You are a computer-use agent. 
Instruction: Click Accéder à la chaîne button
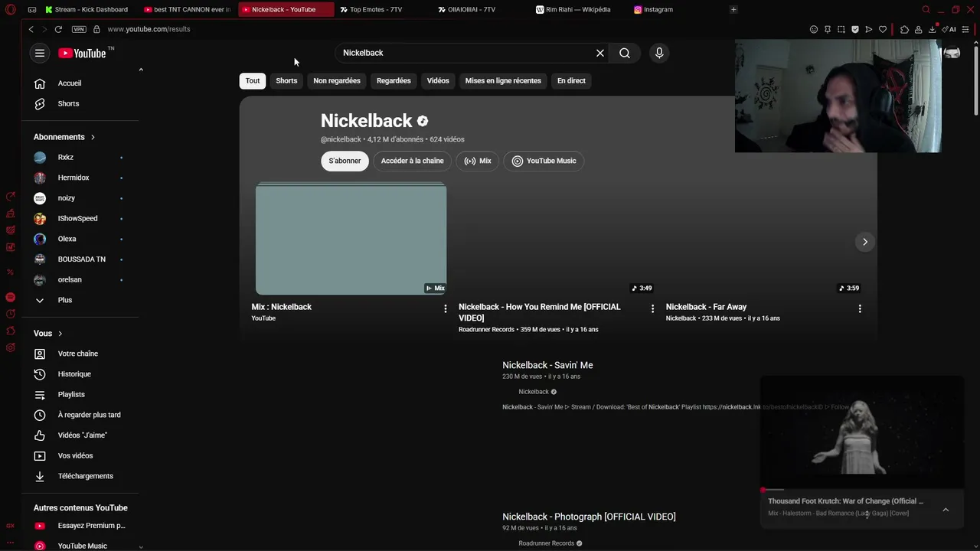click(x=412, y=161)
